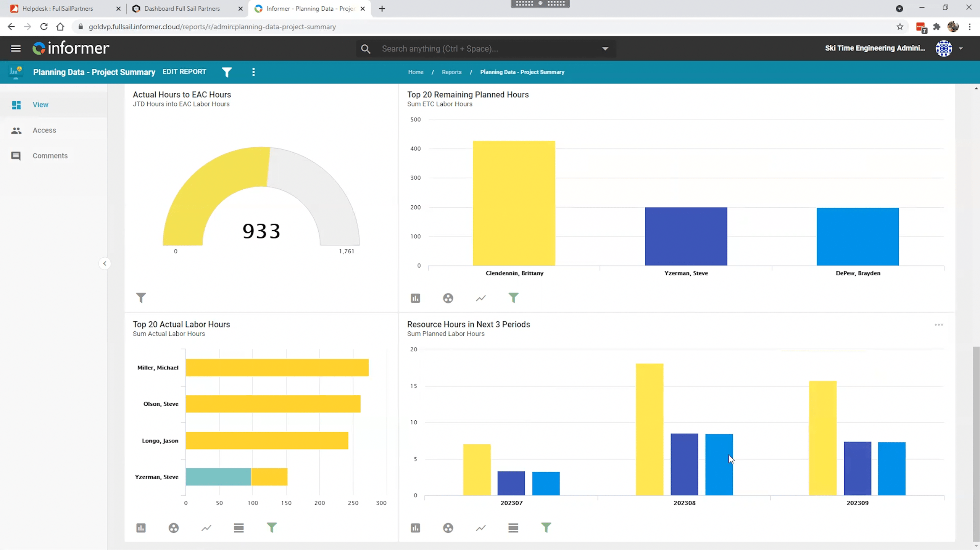Viewport: 980px width, 550px height.
Task: Open the search magnifier in the top bar
Action: coord(365,48)
